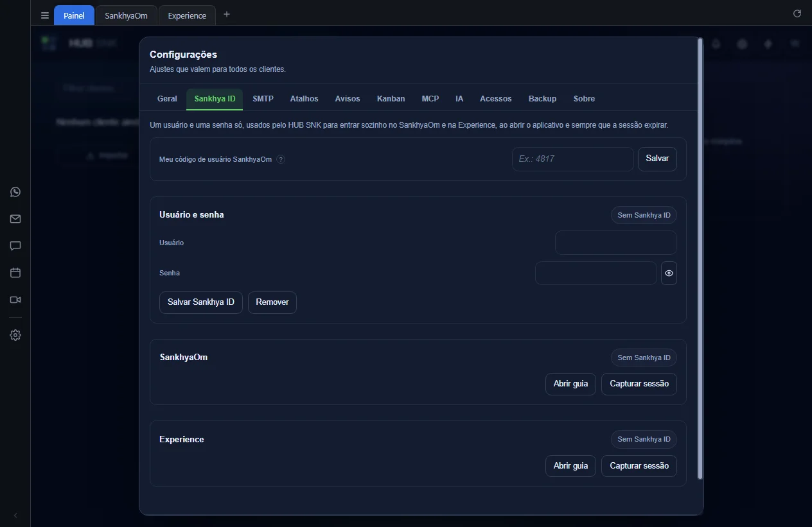Switch to the Experience top tab
Viewport: 812px width, 527px height.
(x=187, y=15)
